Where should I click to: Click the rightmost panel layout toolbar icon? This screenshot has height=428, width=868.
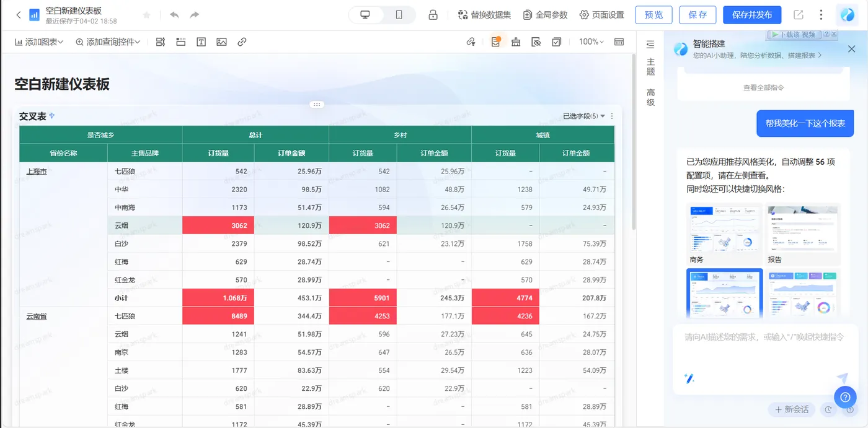(x=619, y=42)
